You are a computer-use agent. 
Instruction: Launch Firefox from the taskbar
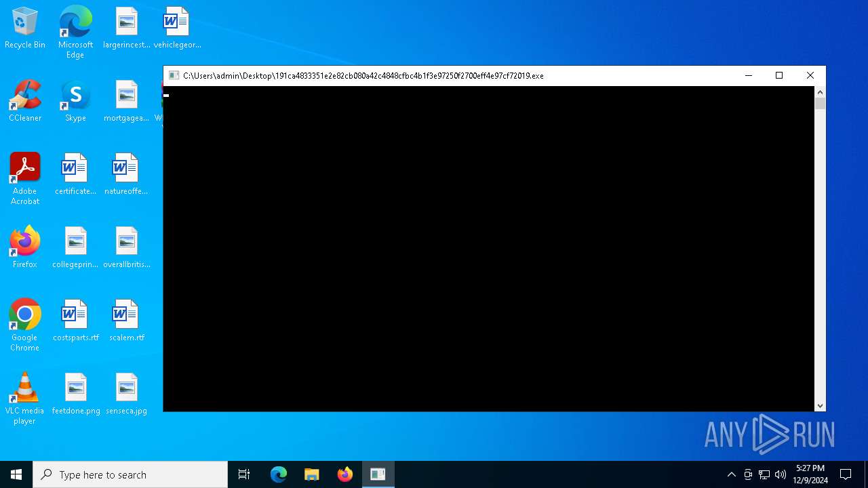click(344, 474)
